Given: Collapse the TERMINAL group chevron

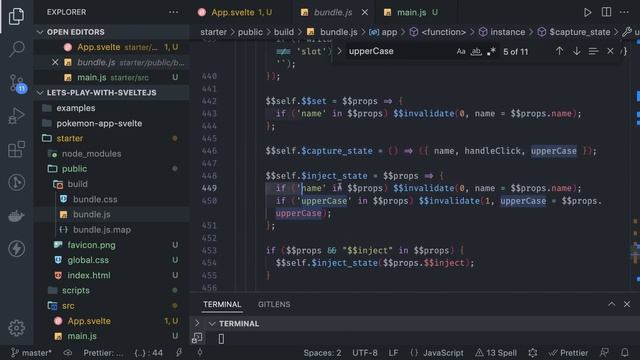Looking at the screenshot, I should [x=212, y=324].
